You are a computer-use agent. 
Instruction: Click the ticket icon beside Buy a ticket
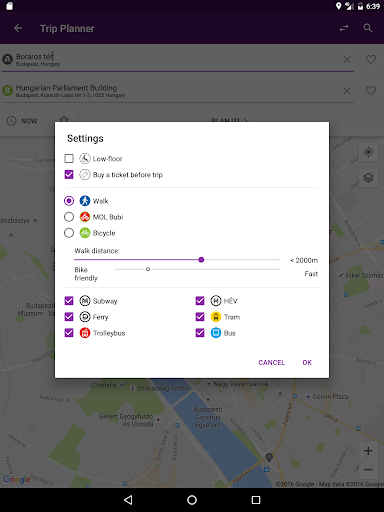point(85,174)
